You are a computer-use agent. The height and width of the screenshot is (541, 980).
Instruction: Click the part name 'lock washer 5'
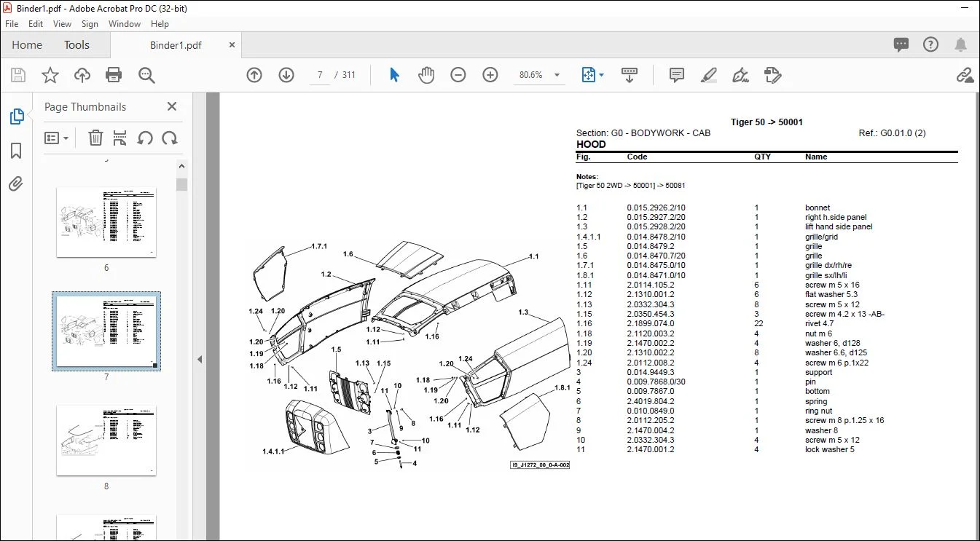click(830, 449)
